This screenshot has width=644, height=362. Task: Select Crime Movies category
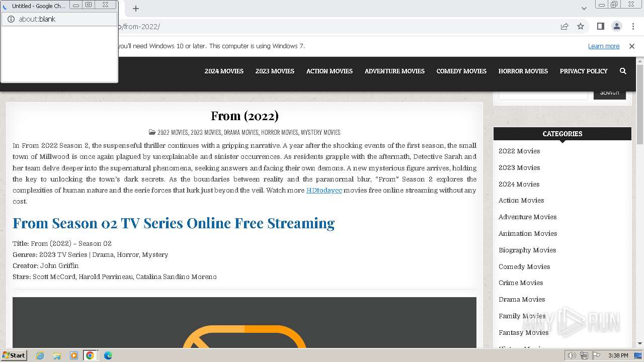pyautogui.click(x=521, y=283)
